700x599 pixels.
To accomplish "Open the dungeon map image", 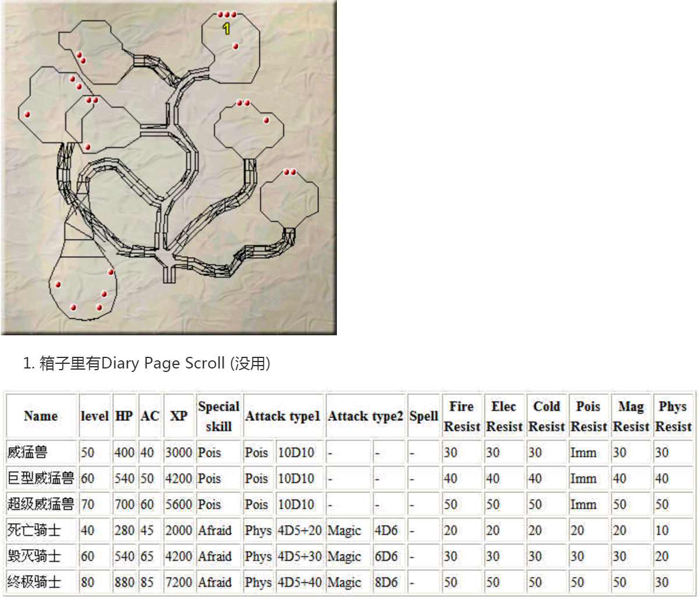I will tap(169, 168).
